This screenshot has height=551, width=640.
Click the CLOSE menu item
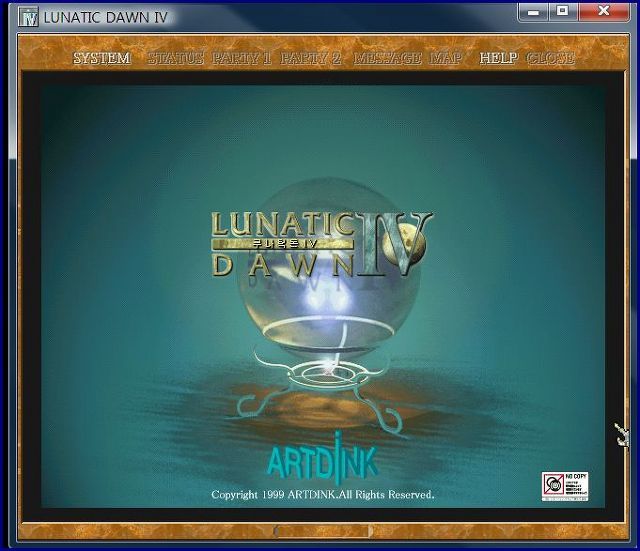pos(551,58)
